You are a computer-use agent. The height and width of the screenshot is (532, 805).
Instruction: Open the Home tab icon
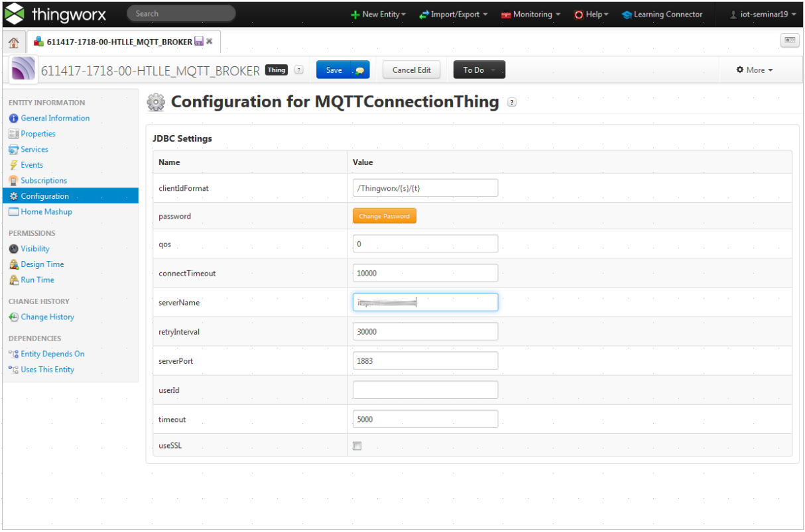click(13, 42)
